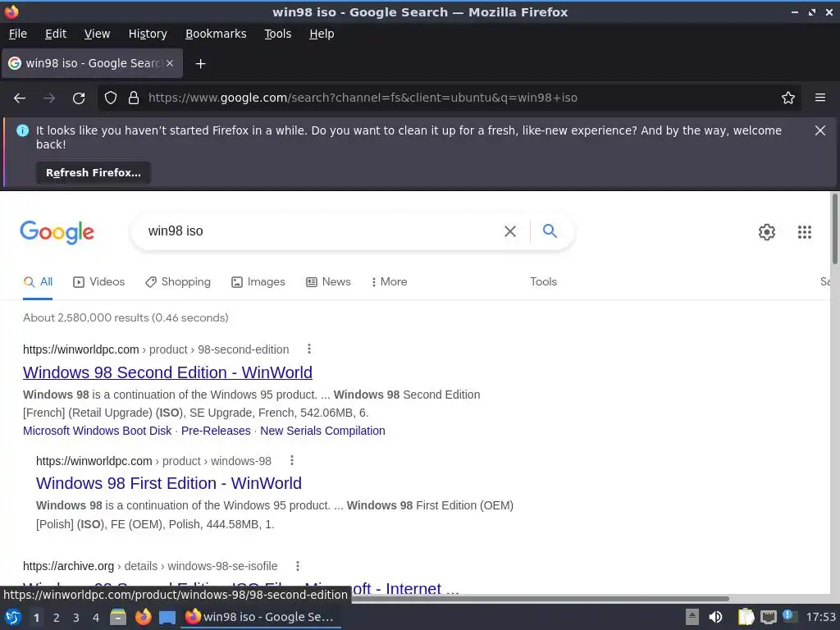This screenshot has width=840, height=630.
Task: Open the Help menu
Action: [x=322, y=34]
